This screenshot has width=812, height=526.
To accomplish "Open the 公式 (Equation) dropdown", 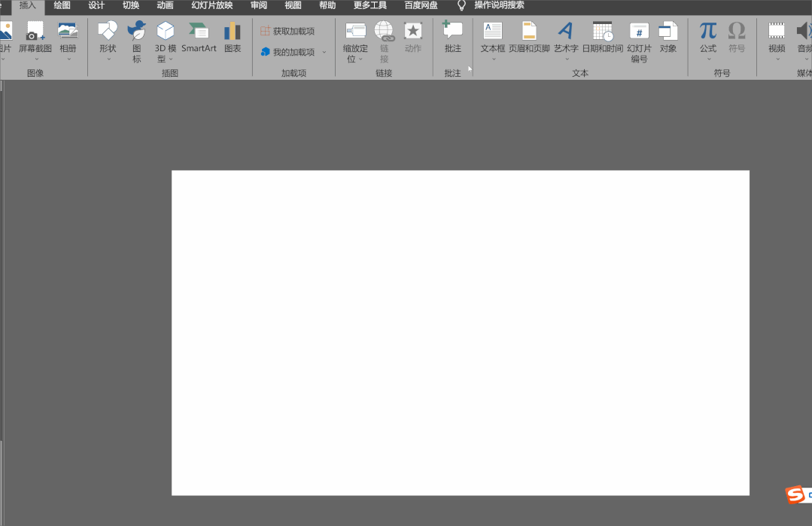I will click(708, 59).
